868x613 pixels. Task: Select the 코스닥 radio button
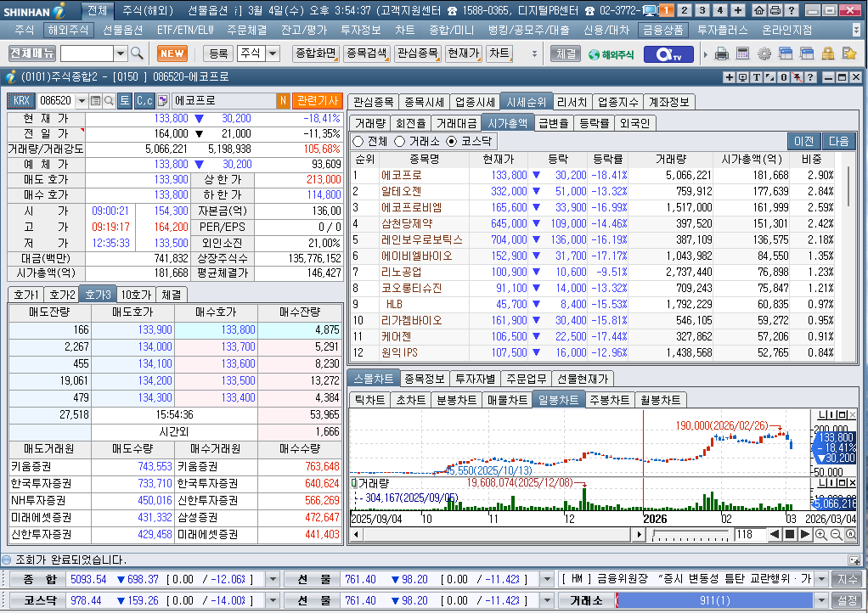coord(452,142)
